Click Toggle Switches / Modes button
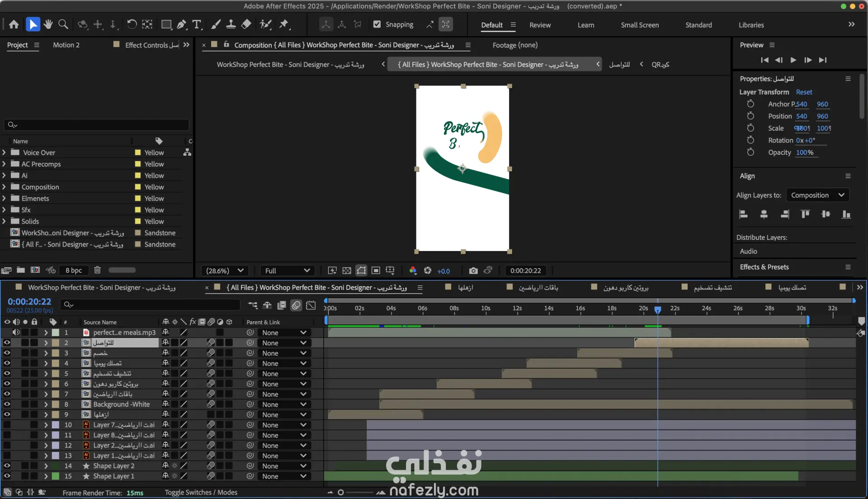868x499 pixels. click(x=201, y=492)
